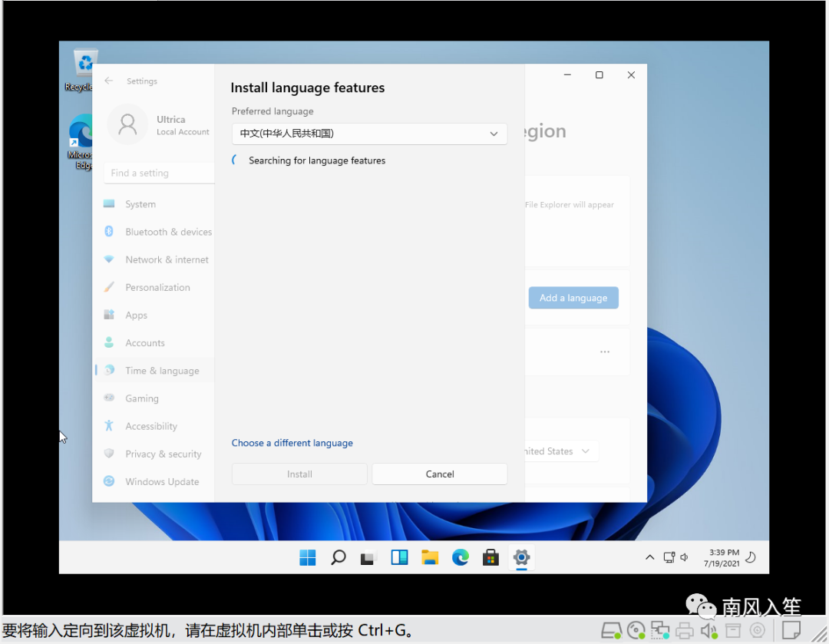Launch File Explorer from taskbar

coord(430,557)
